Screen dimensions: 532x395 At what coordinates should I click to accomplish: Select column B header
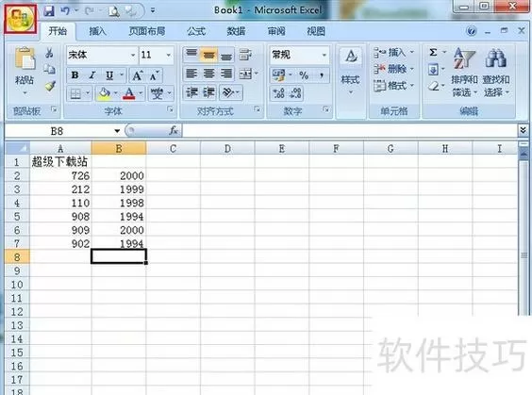pos(119,149)
